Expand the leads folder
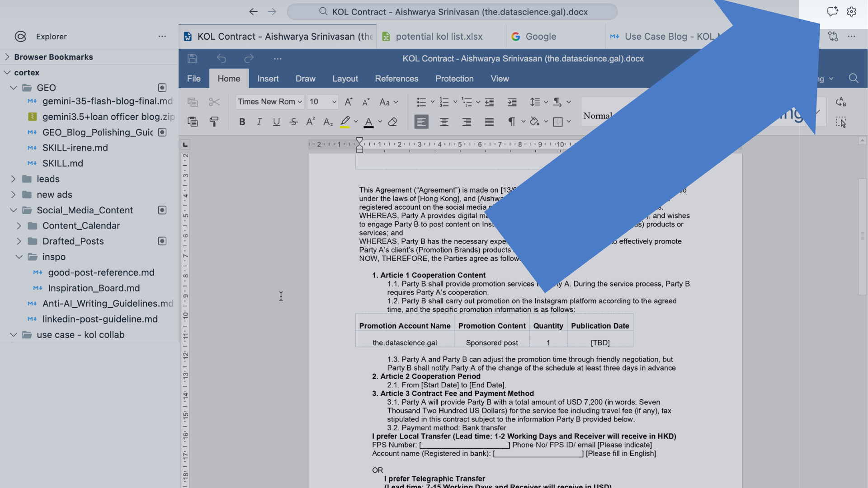The height and width of the screenshot is (488, 868). tap(14, 179)
